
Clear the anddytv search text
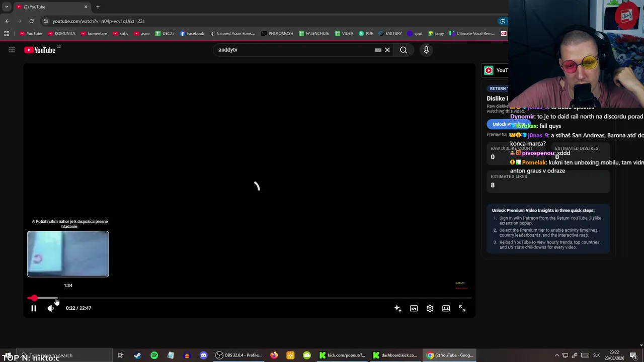coord(387,50)
